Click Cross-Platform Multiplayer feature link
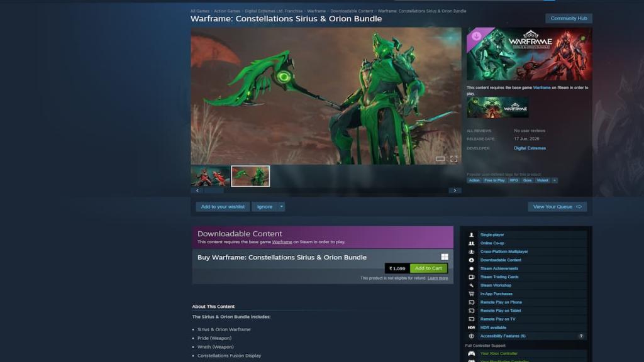The width and height of the screenshot is (644, 362). coord(504,251)
